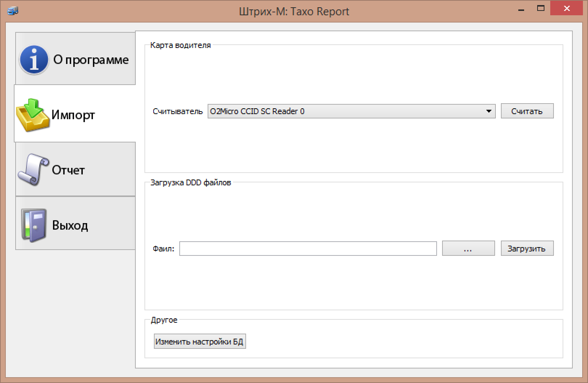
Task: Switch to the Импорт tab label
Action: 73,115
